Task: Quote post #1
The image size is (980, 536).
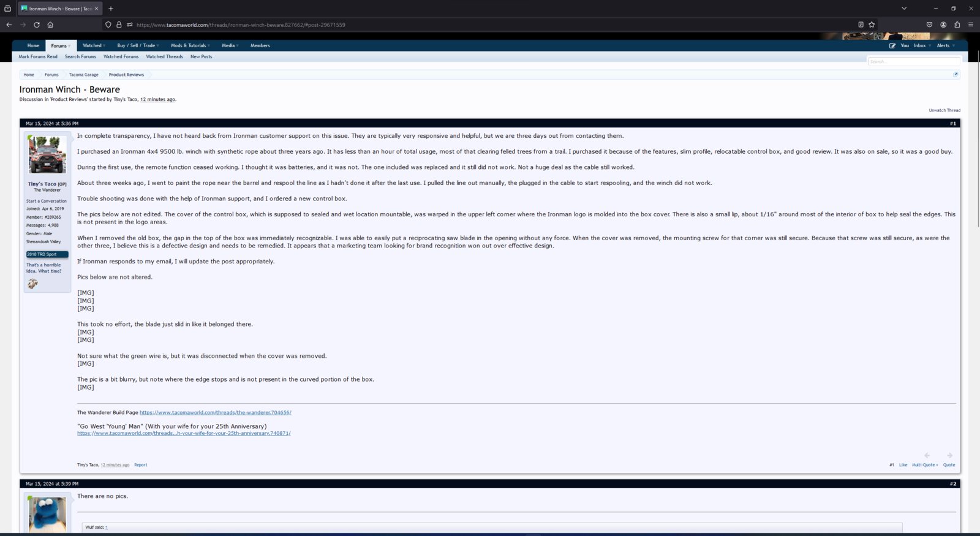Action: pyautogui.click(x=949, y=465)
